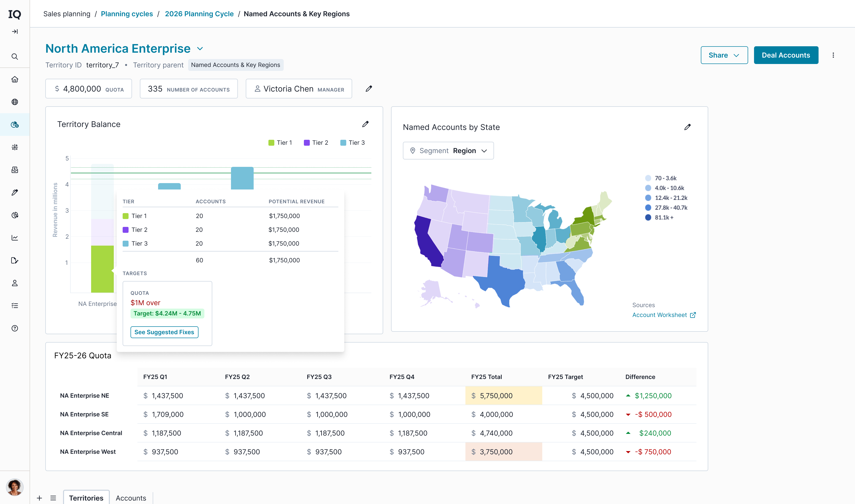Viewport: 855px width, 504px height.
Task: Select the Territories tab
Action: click(x=86, y=498)
